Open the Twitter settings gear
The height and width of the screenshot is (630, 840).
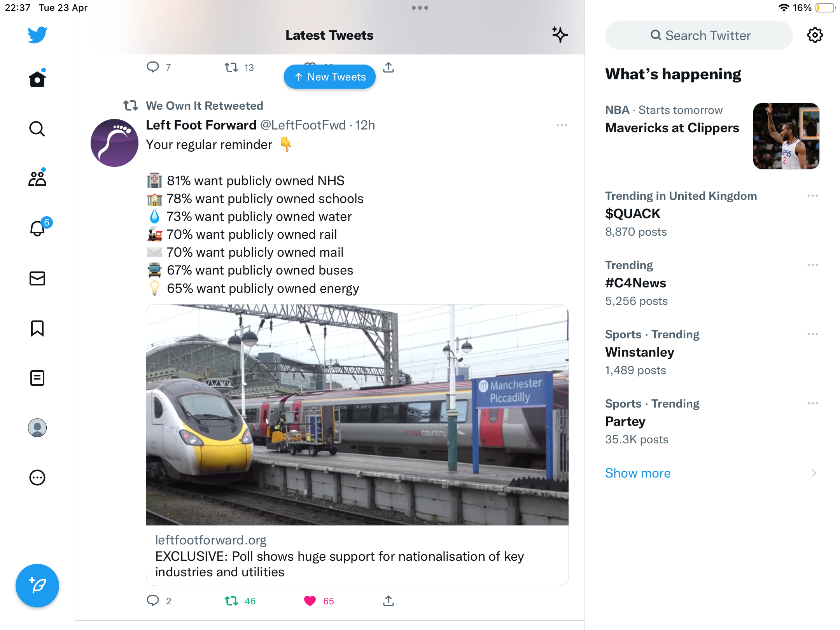click(x=815, y=35)
